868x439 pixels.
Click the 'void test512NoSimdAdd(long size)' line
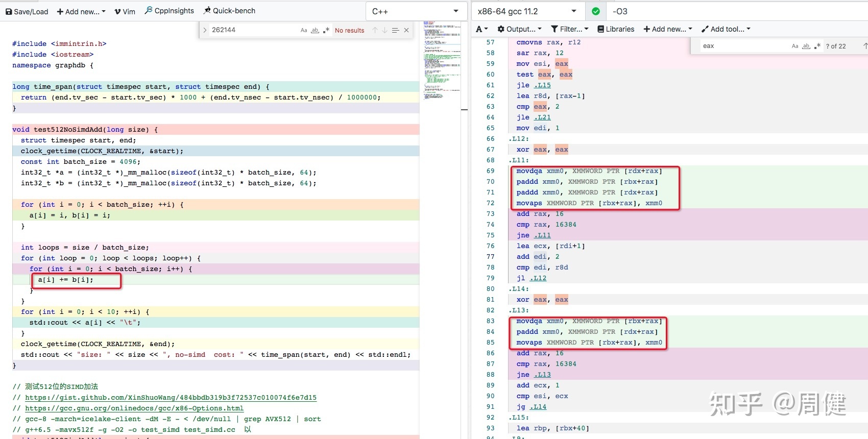click(x=85, y=130)
